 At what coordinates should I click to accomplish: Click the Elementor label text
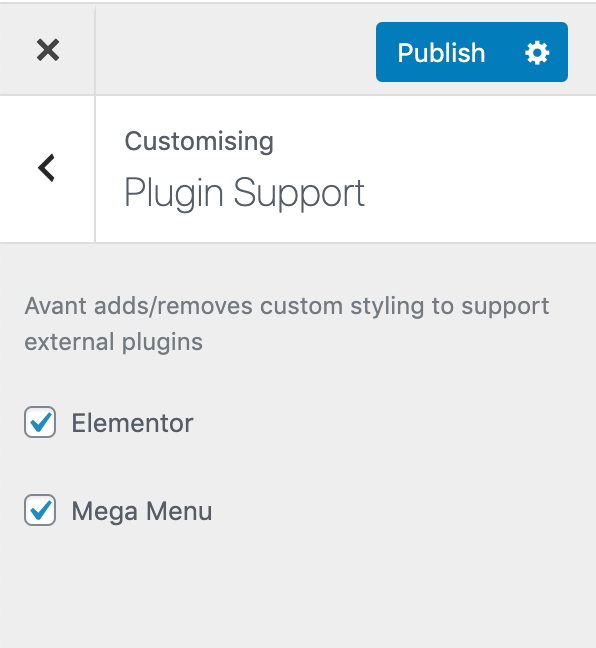[x=132, y=423]
